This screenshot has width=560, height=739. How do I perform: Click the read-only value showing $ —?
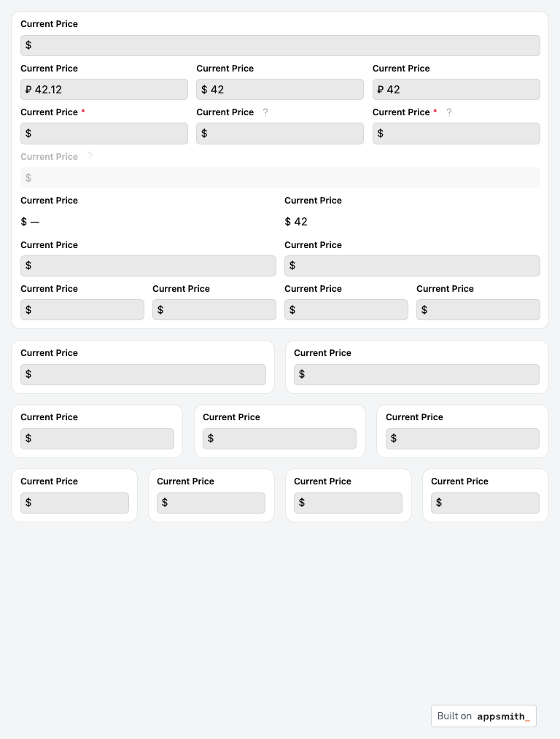click(31, 222)
